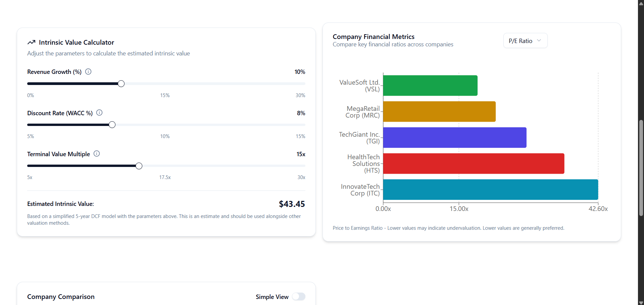Click the Terminal Value Multiple slider handle

139,166
